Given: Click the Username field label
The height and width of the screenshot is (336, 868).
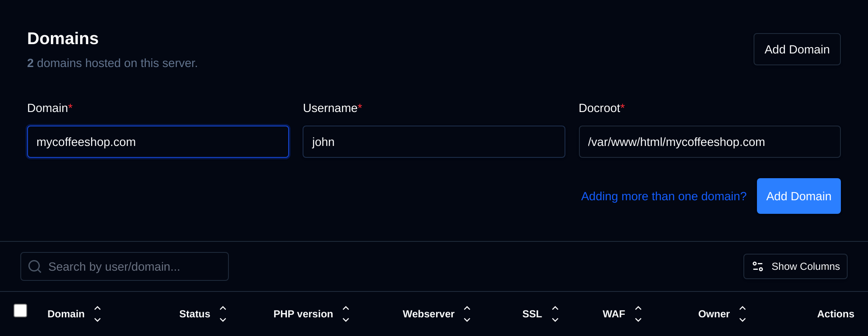Looking at the screenshot, I should 332,108.
